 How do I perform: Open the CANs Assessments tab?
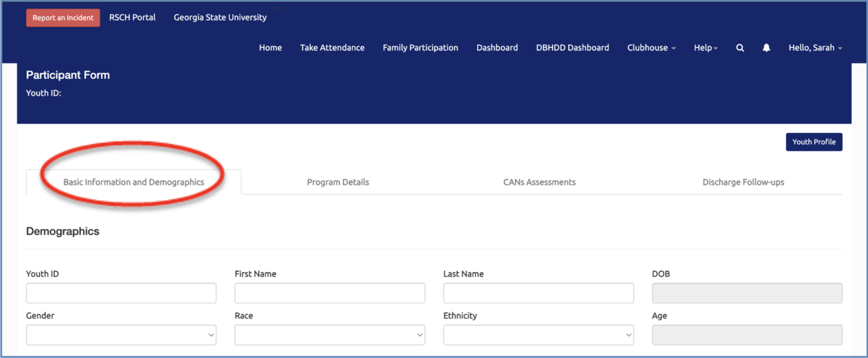(539, 182)
